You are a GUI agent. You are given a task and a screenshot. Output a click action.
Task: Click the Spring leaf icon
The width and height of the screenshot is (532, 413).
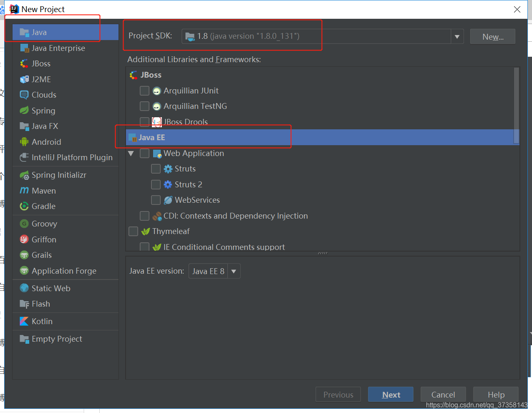[24, 111]
